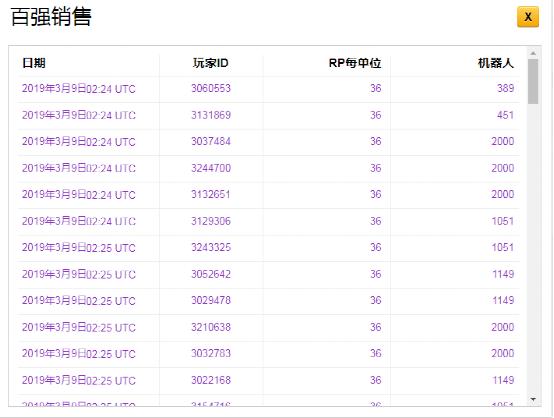Select player ID 3060553
The width and height of the screenshot is (554, 418).
[x=211, y=88]
